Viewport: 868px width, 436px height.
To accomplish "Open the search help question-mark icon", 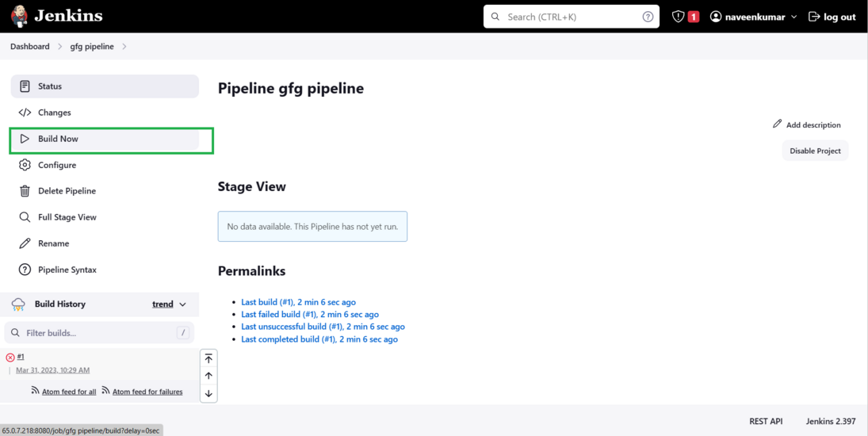I will click(648, 17).
